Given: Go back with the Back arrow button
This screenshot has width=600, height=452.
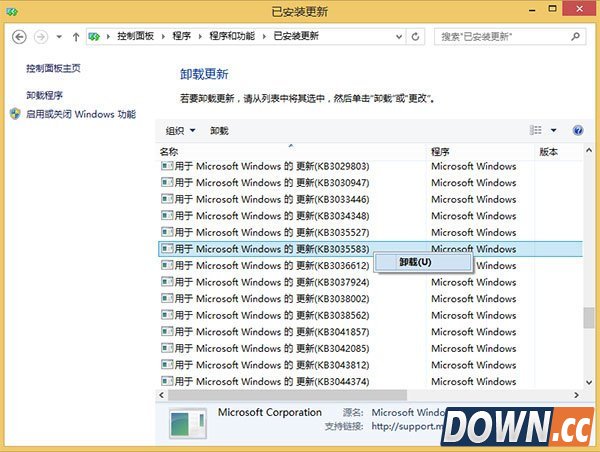Looking at the screenshot, I should pyautogui.click(x=19, y=37).
